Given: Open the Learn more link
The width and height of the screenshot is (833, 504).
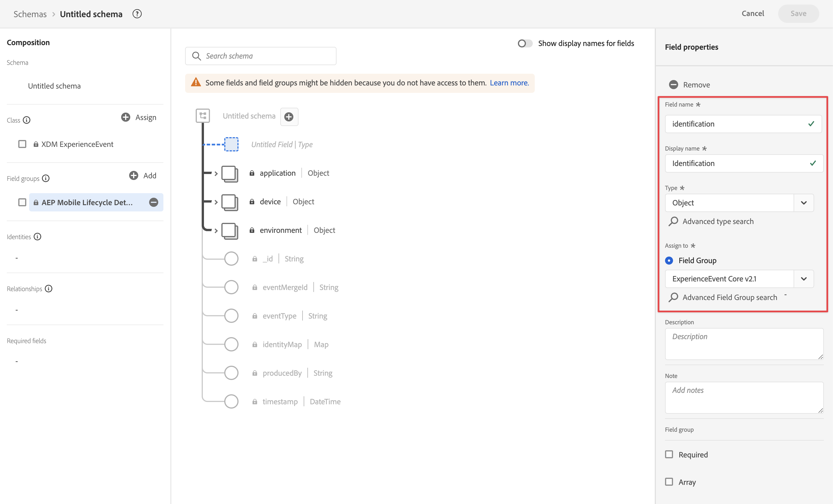Looking at the screenshot, I should pos(509,83).
